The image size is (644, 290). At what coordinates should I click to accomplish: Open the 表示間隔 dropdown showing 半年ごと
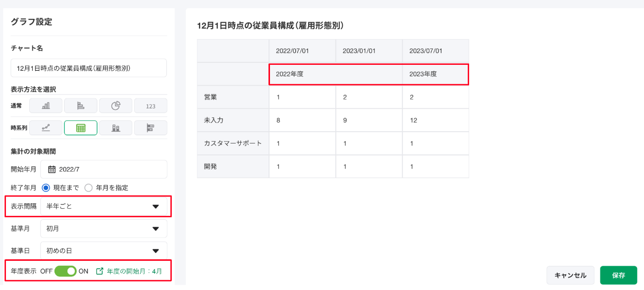tap(104, 206)
